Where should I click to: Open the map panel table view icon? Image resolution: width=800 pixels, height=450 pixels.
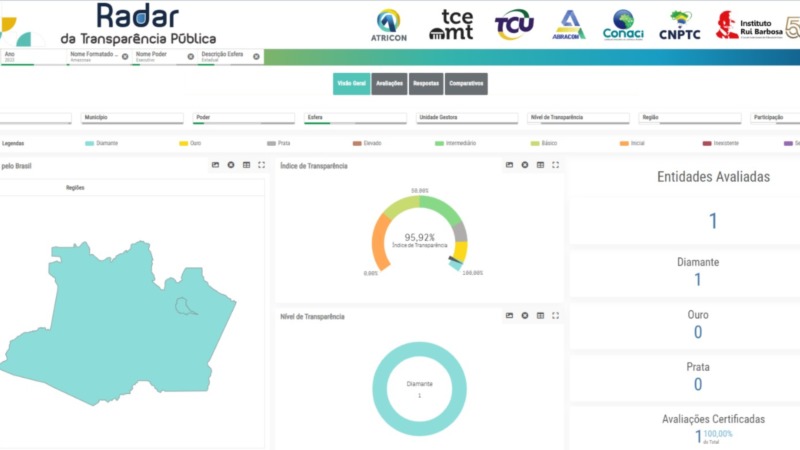[246, 165]
